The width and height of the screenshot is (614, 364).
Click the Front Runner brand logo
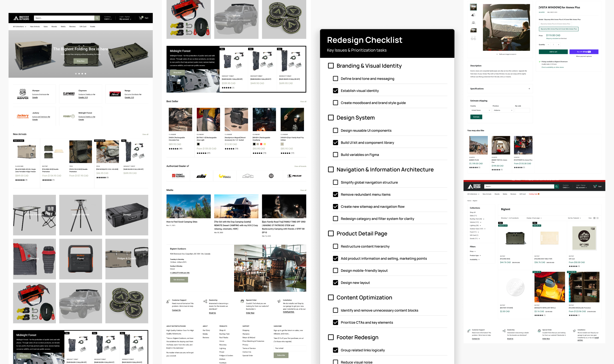pyautogui.click(x=178, y=176)
